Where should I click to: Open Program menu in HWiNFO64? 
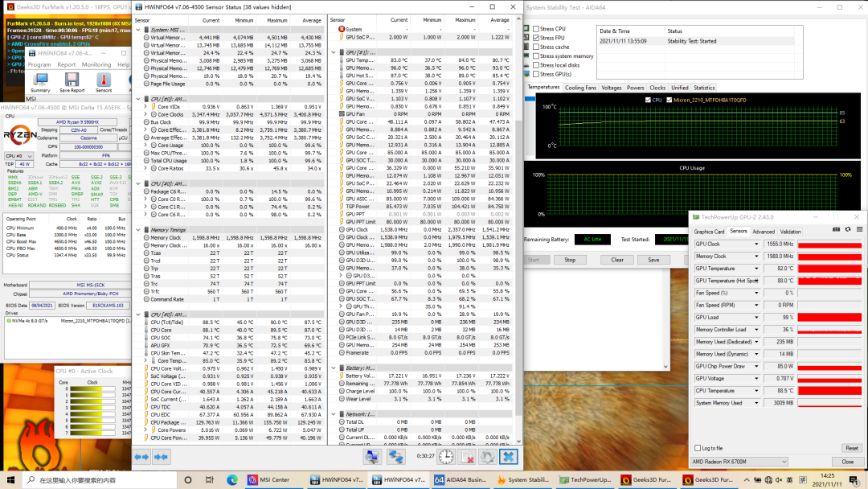(x=39, y=65)
